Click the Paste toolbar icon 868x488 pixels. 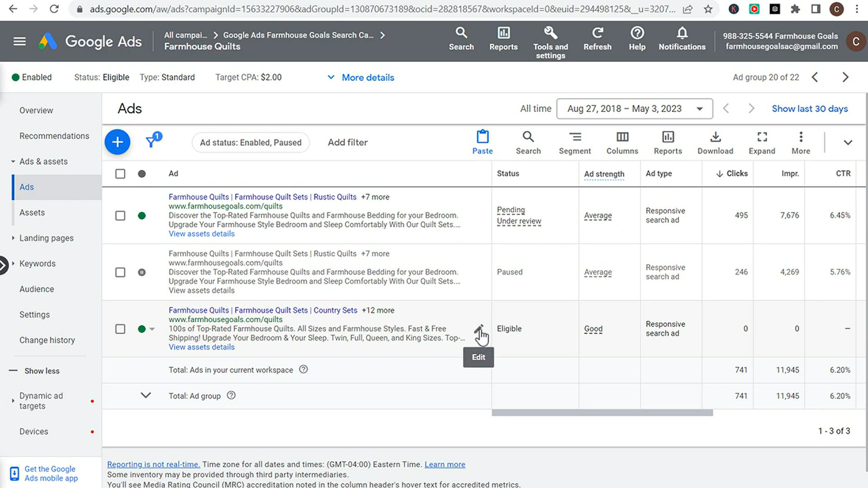click(482, 142)
